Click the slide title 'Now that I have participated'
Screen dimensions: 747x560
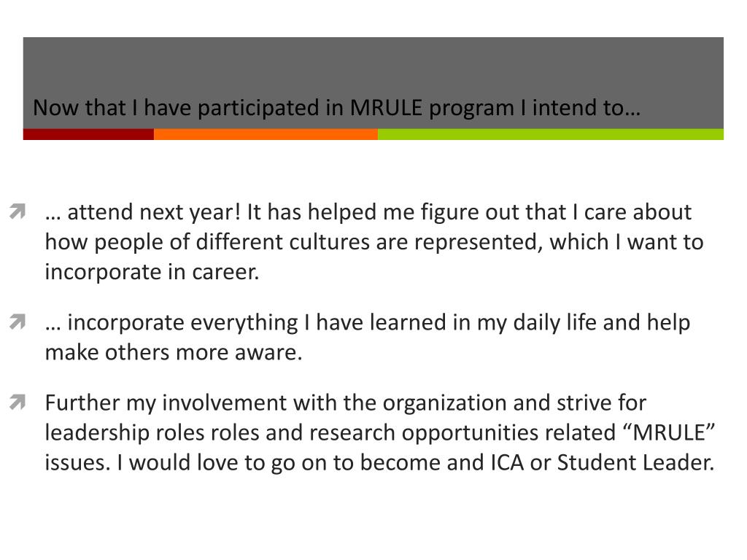[336, 108]
